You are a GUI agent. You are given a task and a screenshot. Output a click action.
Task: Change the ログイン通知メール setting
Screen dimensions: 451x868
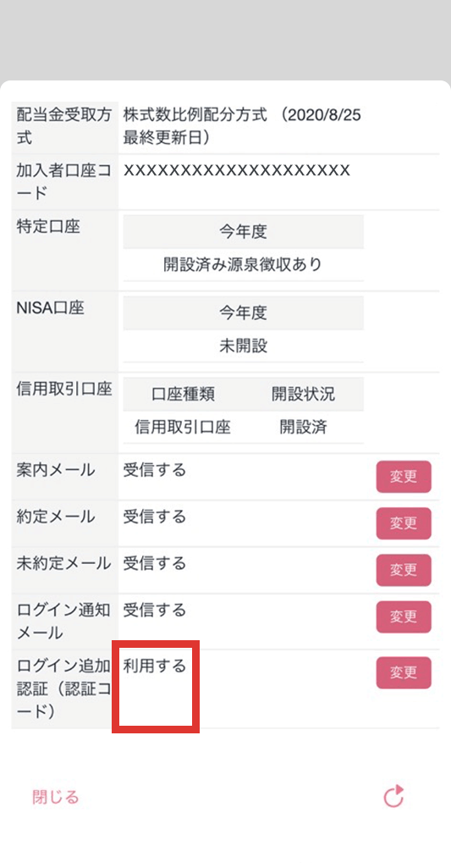[x=404, y=616]
